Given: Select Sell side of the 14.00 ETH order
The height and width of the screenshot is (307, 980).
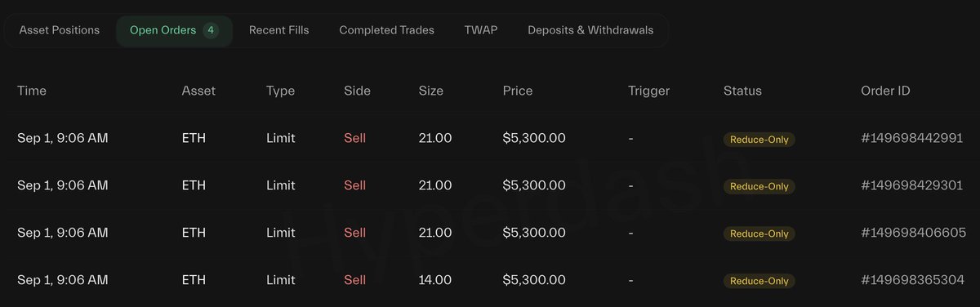Looking at the screenshot, I should 355,280.
